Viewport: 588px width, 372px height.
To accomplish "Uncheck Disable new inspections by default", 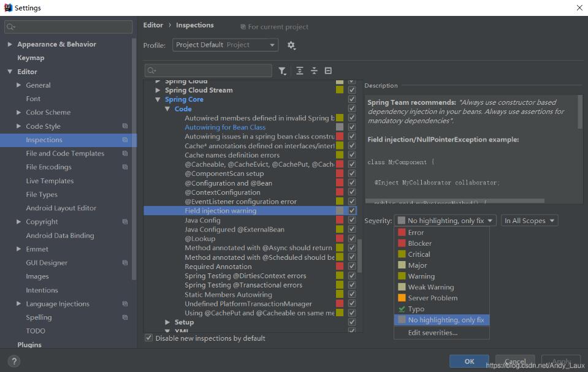I will point(148,338).
